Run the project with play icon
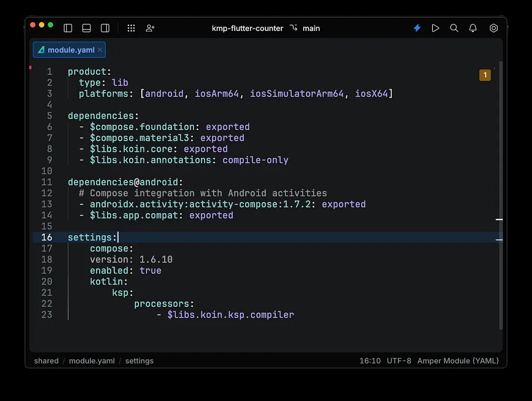The image size is (532, 401). [435, 28]
